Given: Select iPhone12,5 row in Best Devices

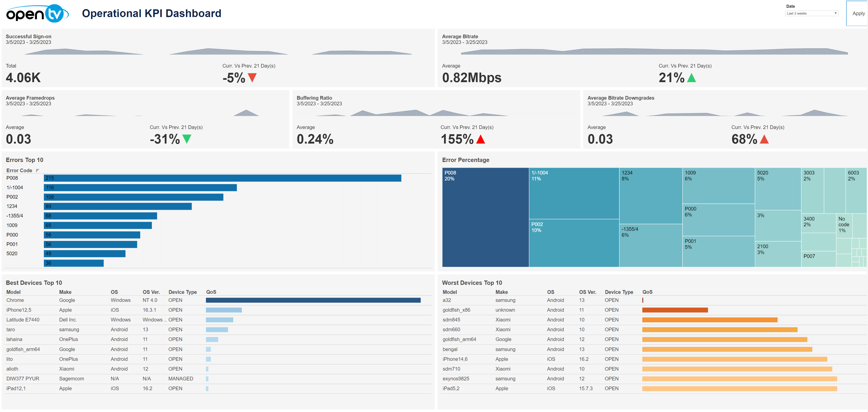Looking at the screenshot, I should tap(19, 310).
